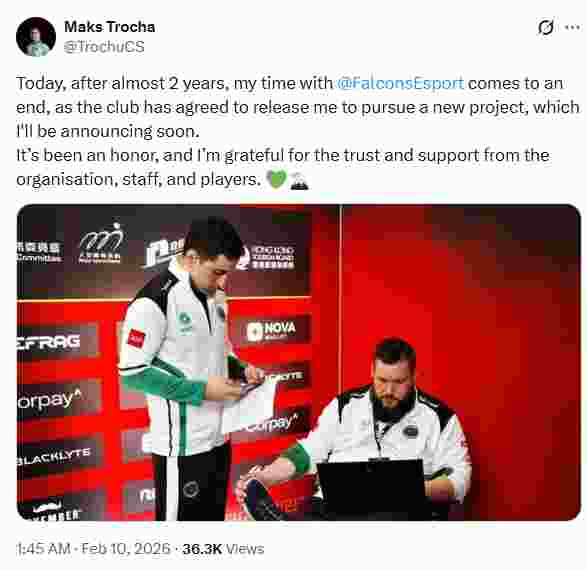The height and width of the screenshot is (570, 587).
Task: Click the 1:45 AM Feb 10 timestamp
Action: pos(94,549)
